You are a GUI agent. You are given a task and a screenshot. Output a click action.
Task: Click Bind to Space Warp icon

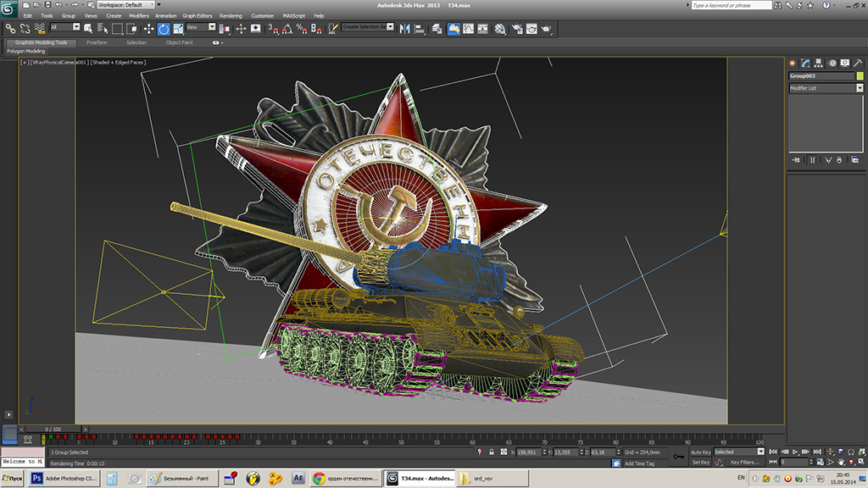point(40,29)
